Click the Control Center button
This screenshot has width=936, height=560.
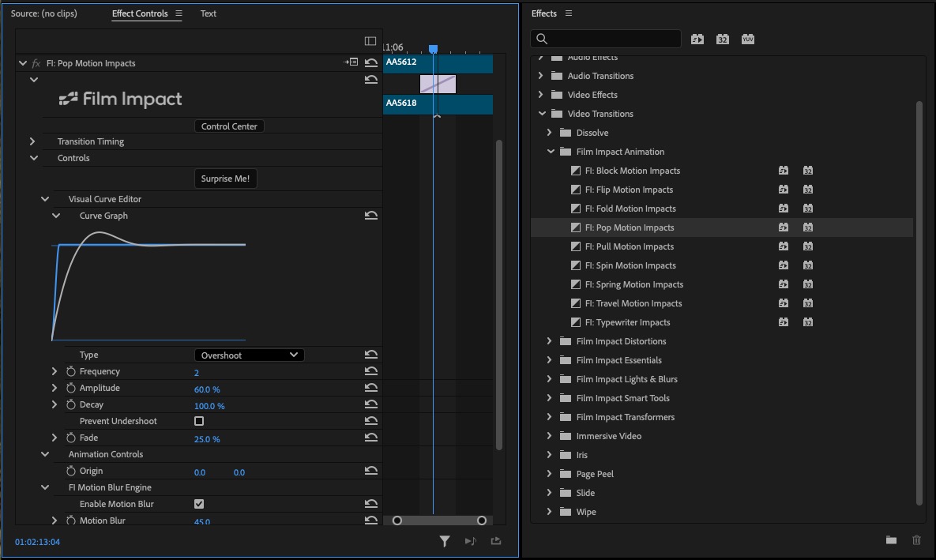(229, 126)
